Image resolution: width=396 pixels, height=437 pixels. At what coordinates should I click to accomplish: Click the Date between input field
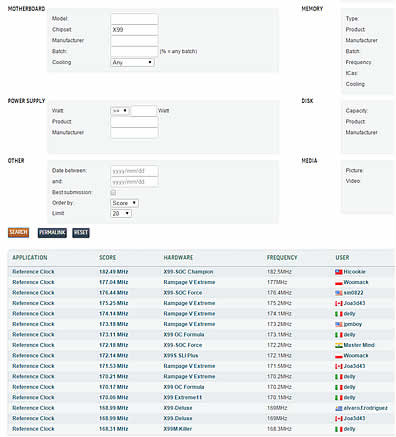pos(134,171)
